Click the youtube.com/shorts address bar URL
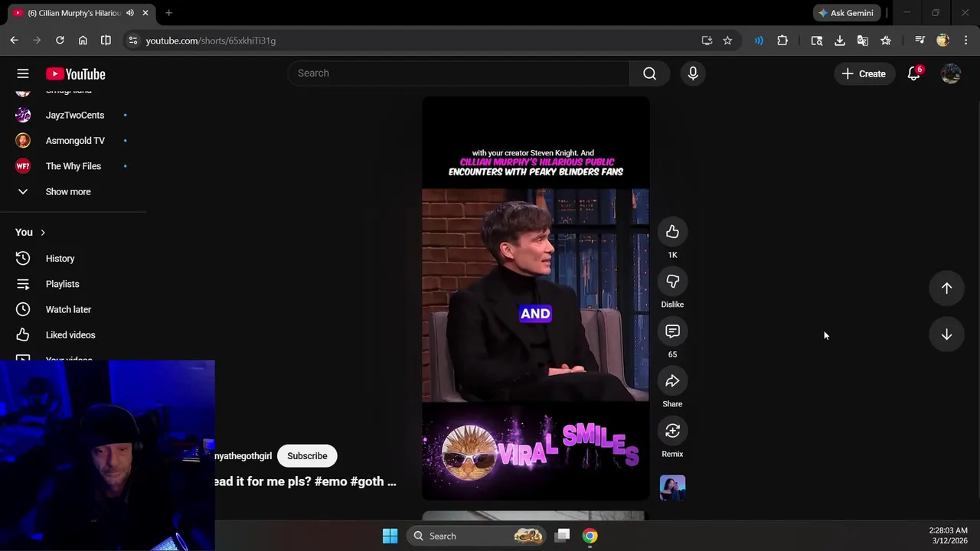 [211, 41]
